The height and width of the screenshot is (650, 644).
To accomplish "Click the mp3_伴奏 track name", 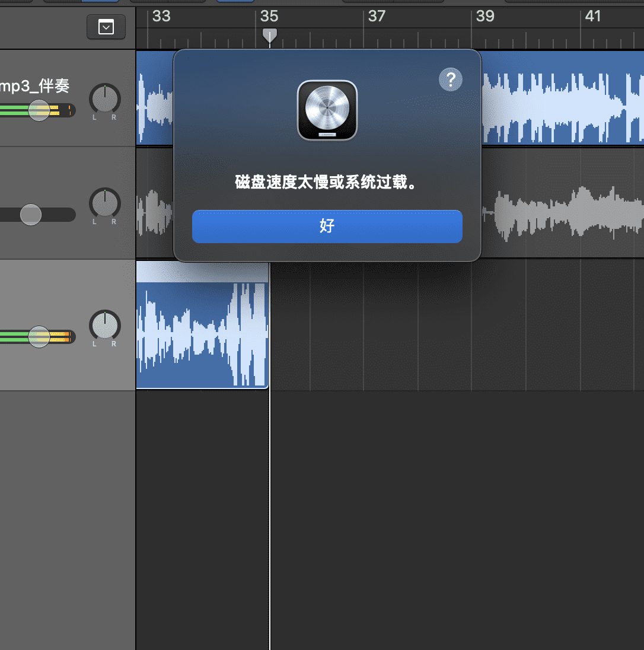I will [34, 87].
